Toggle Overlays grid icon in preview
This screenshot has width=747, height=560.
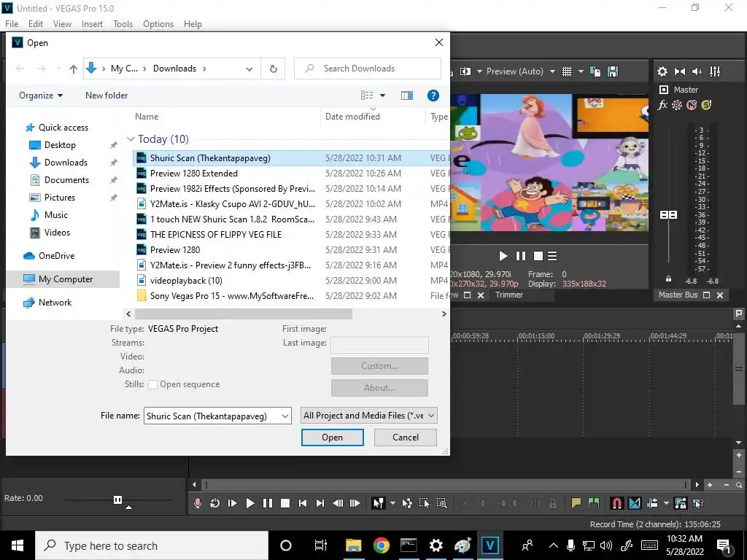pyautogui.click(x=566, y=71)
